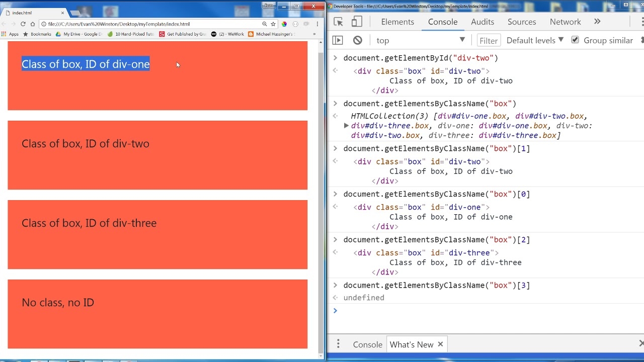Show more DevTools tabs via chevron
The width and height of the screenshot is (644, 362).
click(x=597, y=22)
